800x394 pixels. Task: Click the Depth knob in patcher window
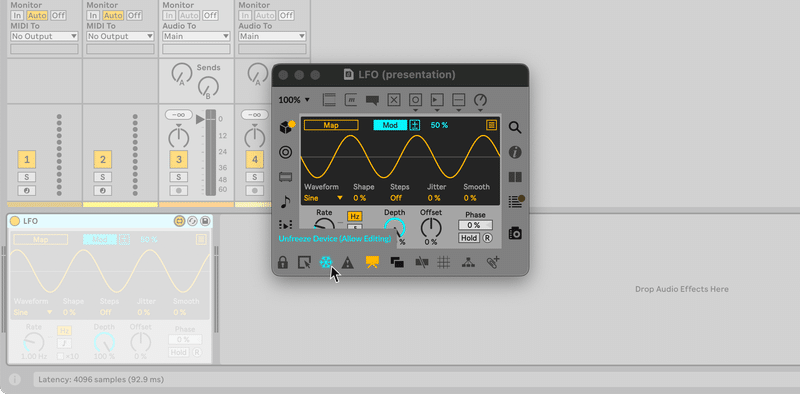394,228
